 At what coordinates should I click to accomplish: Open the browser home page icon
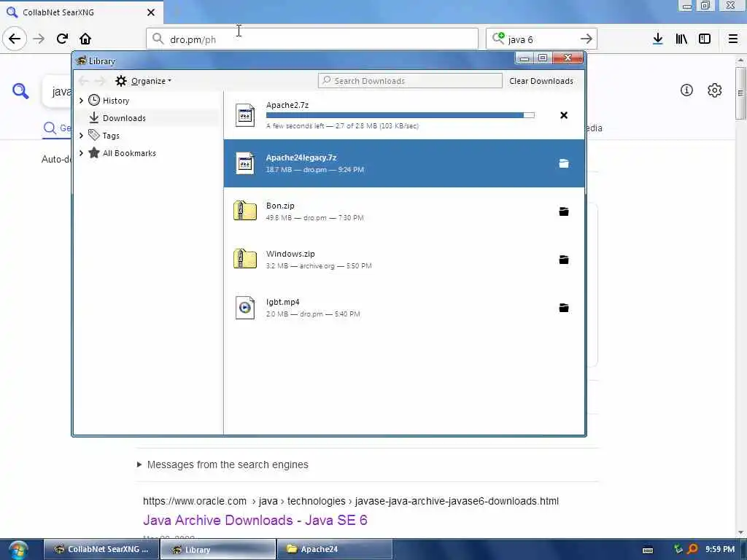85,39
